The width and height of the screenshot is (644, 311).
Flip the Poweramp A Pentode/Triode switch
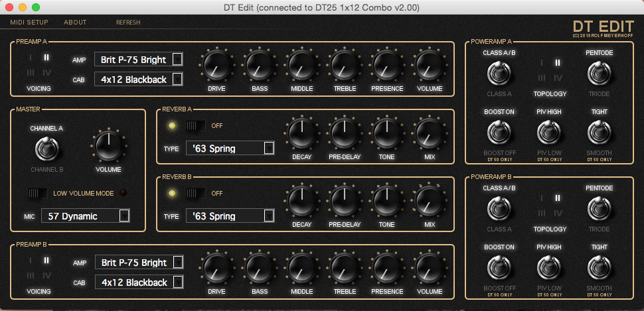pyautogui.click(x=598, y=72)
